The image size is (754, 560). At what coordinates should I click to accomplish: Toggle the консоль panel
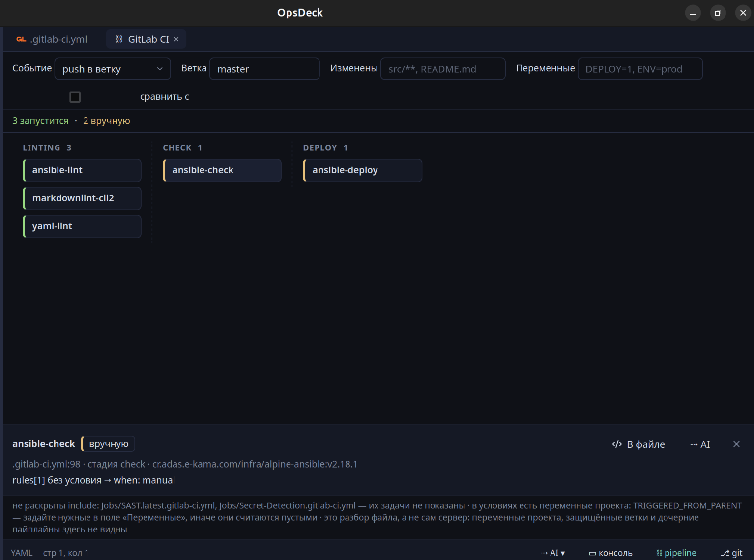click(x=610, y=553)
